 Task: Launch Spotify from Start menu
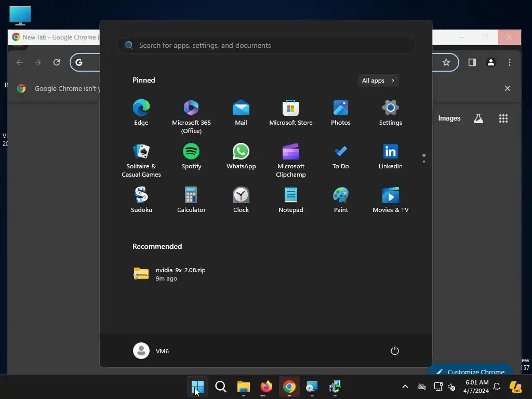(191, 156)
